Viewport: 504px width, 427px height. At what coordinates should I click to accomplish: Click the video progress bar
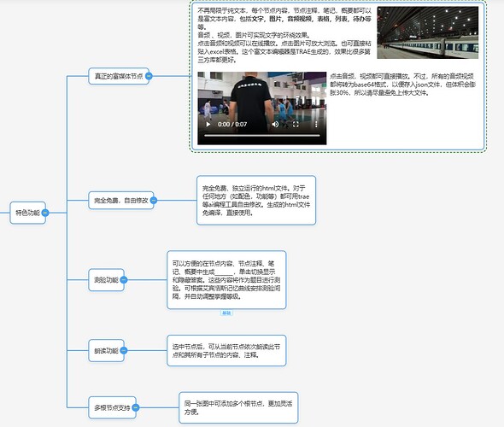(x=262, y=136)
